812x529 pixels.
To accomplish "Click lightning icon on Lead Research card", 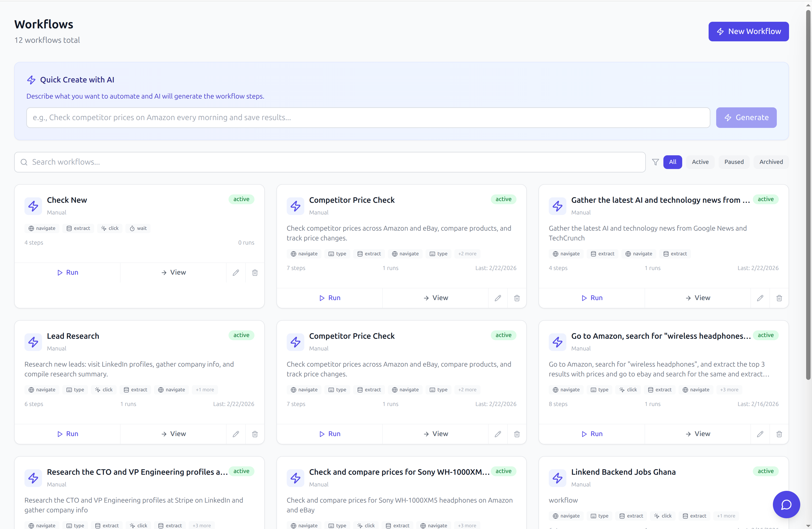I will coord(33,342).
